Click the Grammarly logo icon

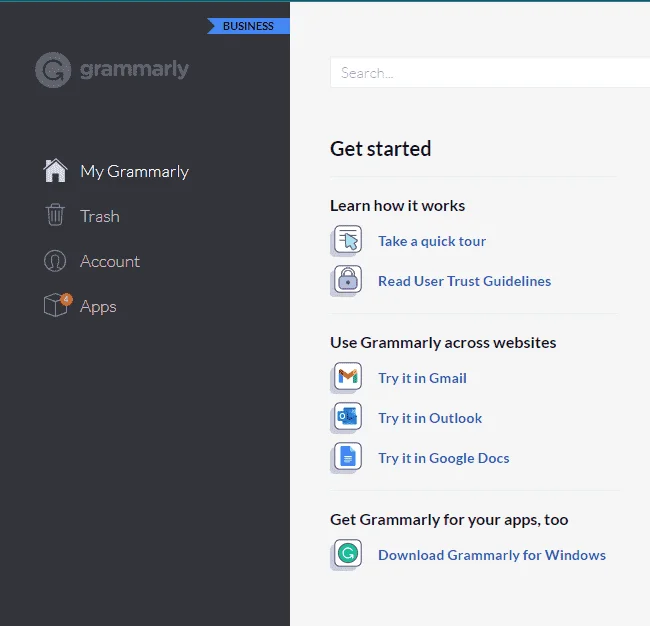pyautogui.click(x=53, y=70)
